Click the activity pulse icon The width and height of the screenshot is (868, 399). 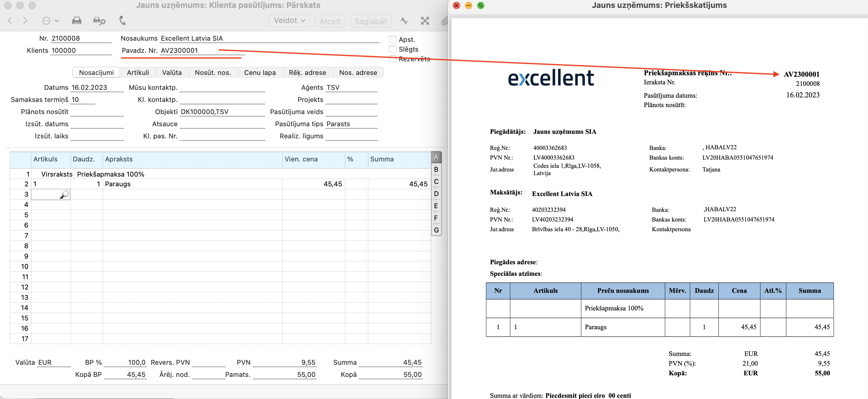click(404, 21)
